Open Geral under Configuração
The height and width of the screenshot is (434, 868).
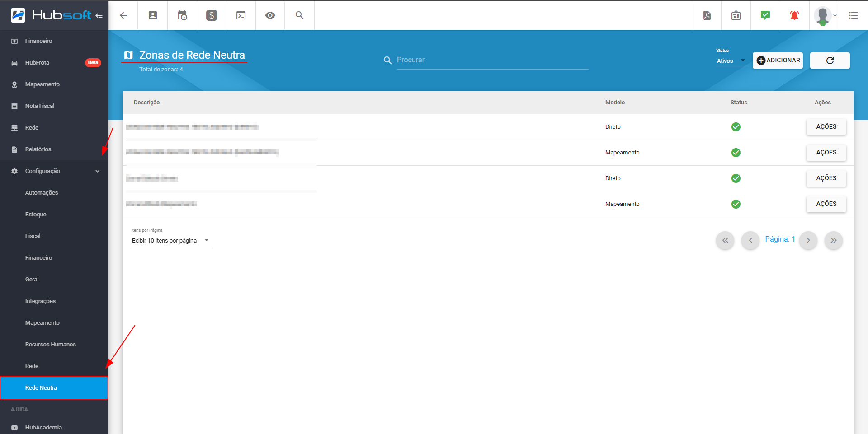[54, 280]
